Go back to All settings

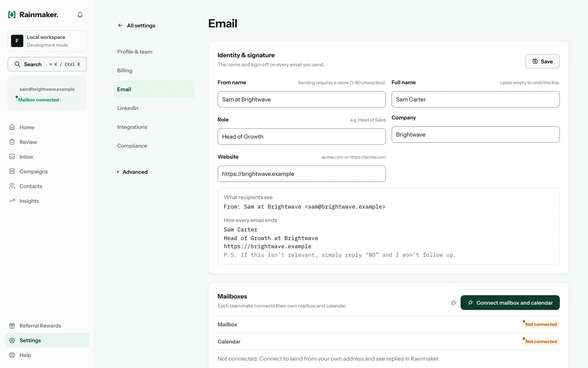(136, 25)
